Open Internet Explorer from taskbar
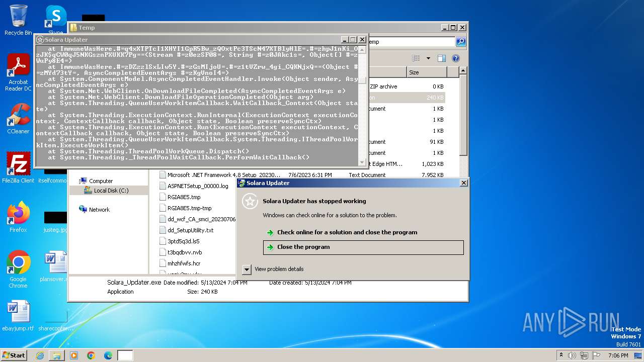 pyautogui.click(x=40, y=355)
